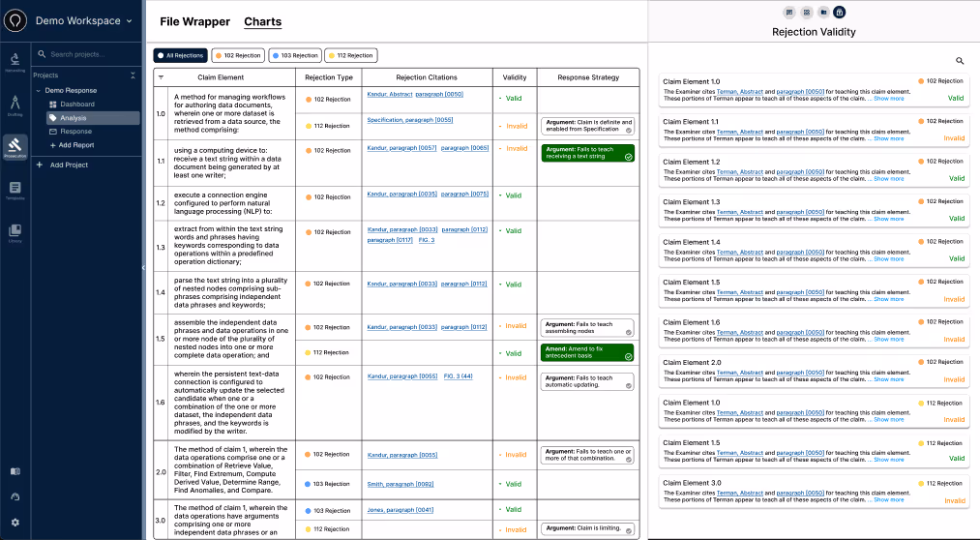Open the 'FIG. 3 (44)' citation link
The width and height of the screenshot is (980, 540).
point(459,376)
